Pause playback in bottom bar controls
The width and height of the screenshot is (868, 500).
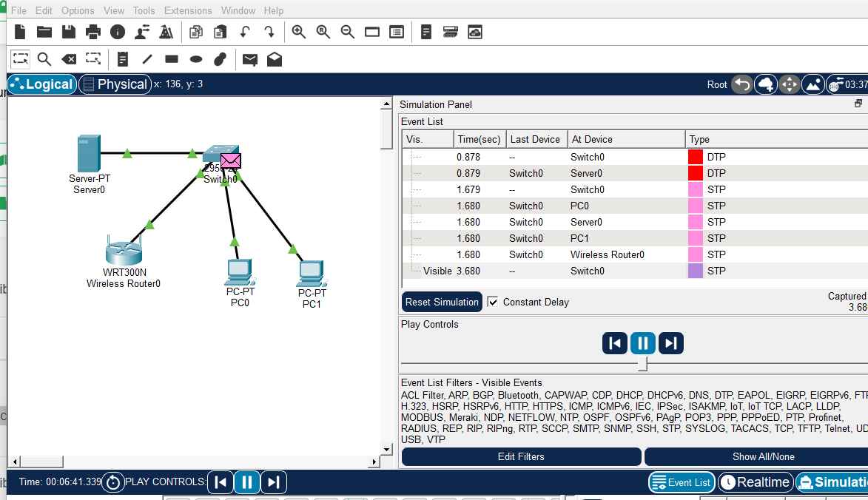click(x=247, y=482)
